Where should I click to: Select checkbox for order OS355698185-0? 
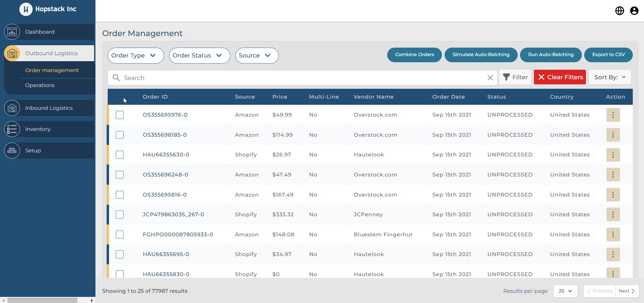[120, 135]
